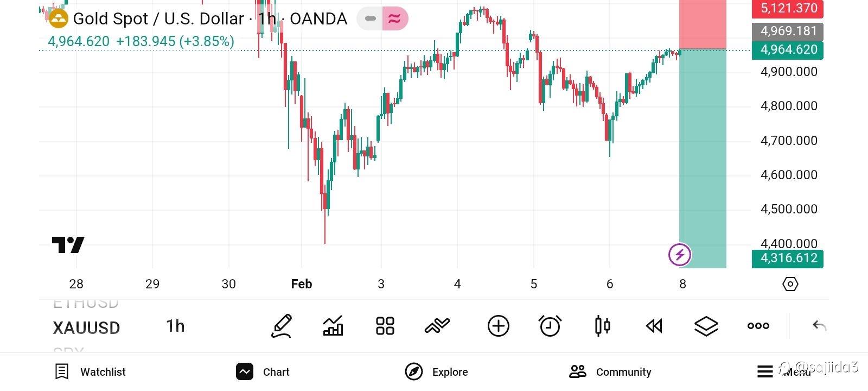Switch to the Explore tab

point(437,372)
